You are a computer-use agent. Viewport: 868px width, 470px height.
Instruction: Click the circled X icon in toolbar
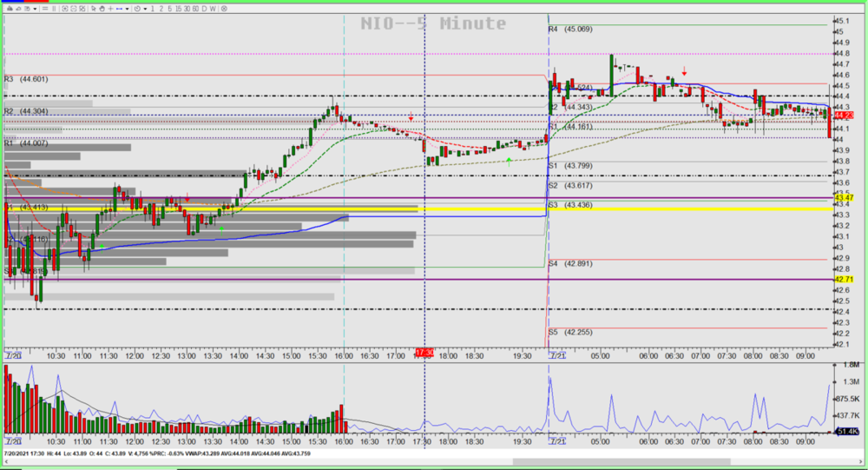224,9
